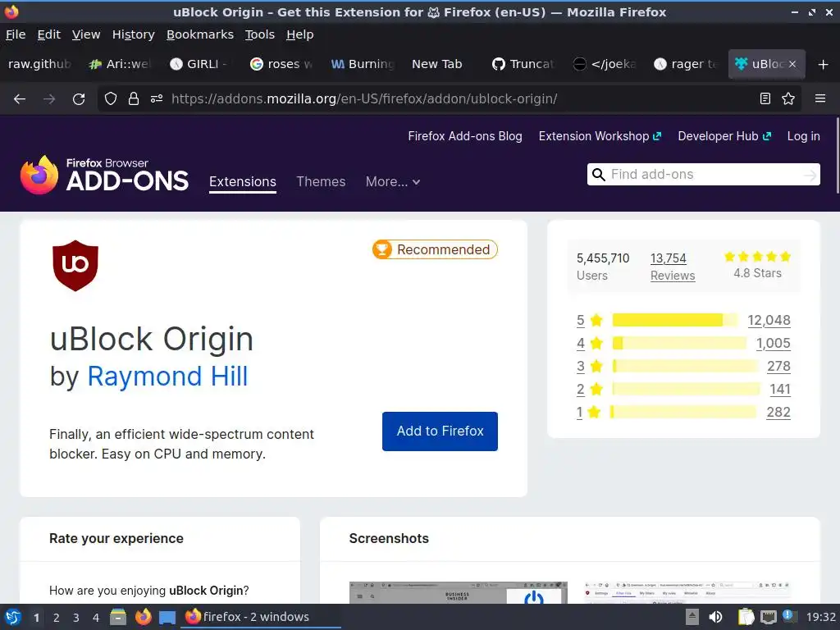Click the Add to Firefox button

point(440,431)
